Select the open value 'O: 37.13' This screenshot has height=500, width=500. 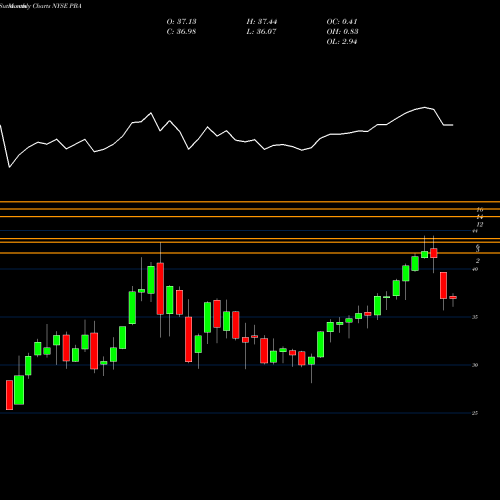click(181, 22)
